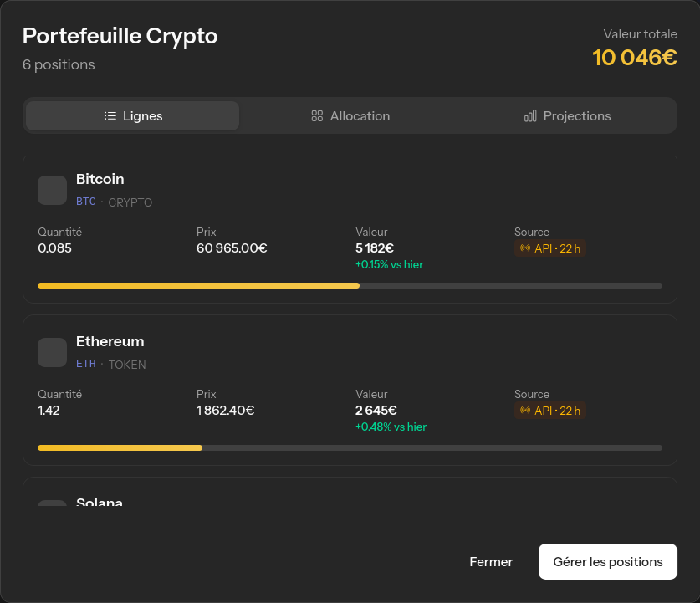Open the BTC ticker link

click(86, 202)
